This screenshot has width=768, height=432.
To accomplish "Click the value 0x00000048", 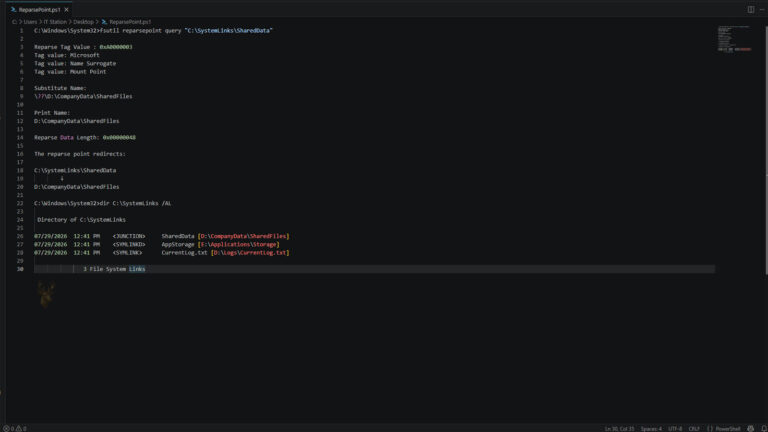I will coord(119,138).
